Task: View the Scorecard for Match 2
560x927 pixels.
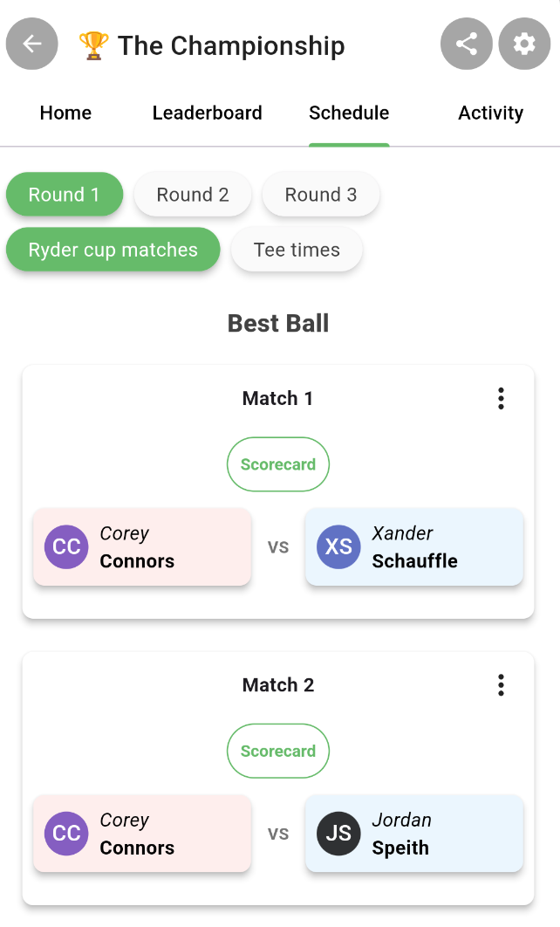Action: click(x=278, y=751)
